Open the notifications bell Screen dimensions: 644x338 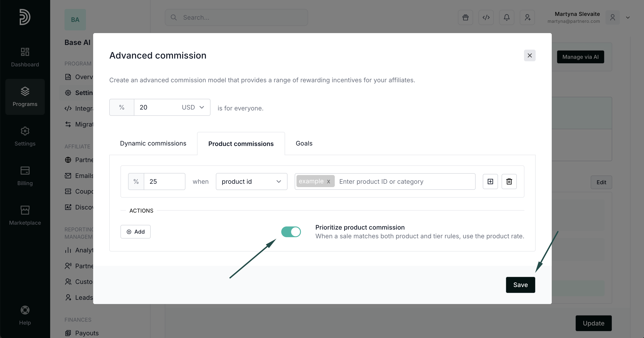(x=507, y=17)
